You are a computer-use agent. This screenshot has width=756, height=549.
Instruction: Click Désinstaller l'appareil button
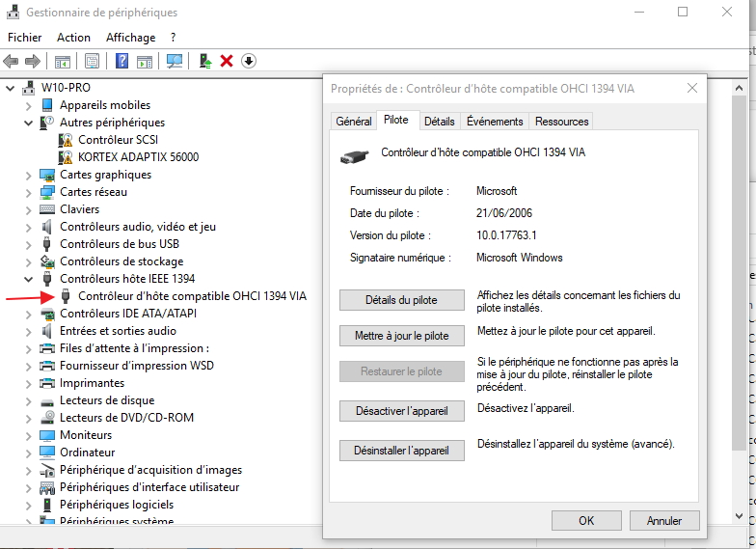click(401, 451)
